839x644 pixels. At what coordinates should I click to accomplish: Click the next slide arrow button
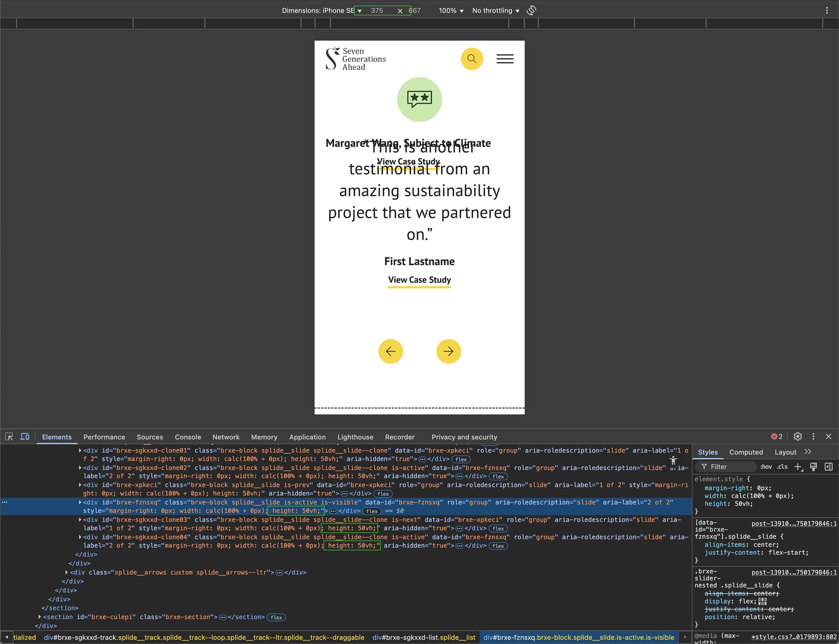449,351
